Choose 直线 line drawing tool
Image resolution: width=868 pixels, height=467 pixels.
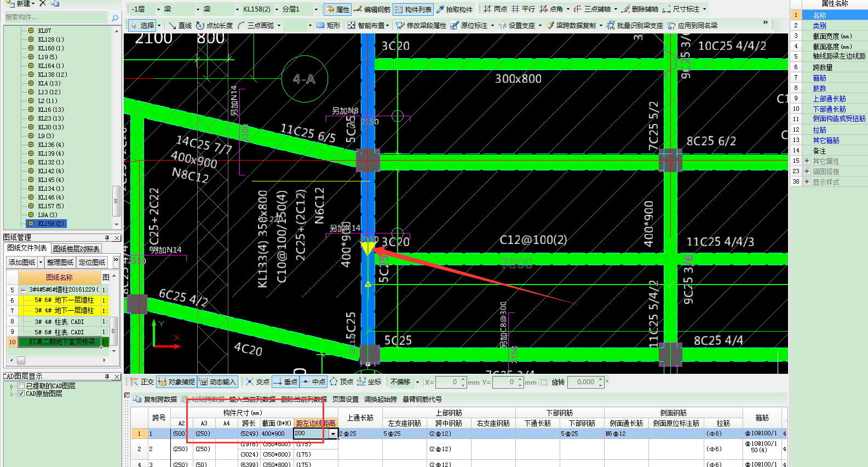180,25
